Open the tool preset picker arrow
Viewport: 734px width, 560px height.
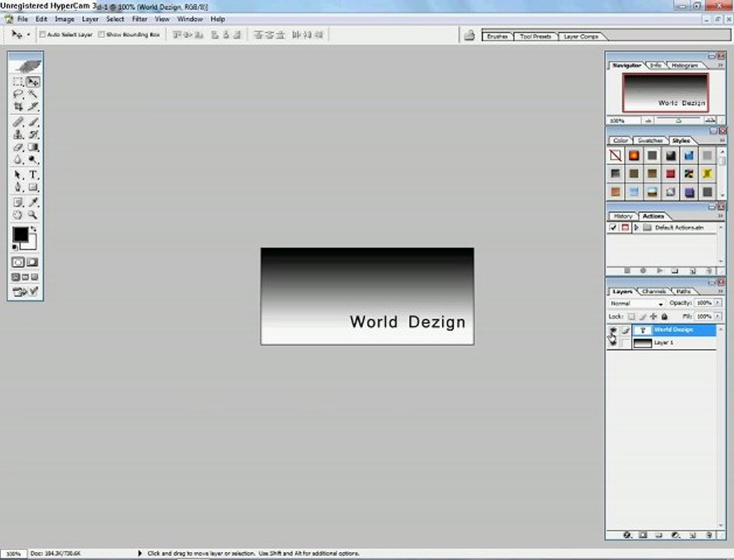point(28,35)
